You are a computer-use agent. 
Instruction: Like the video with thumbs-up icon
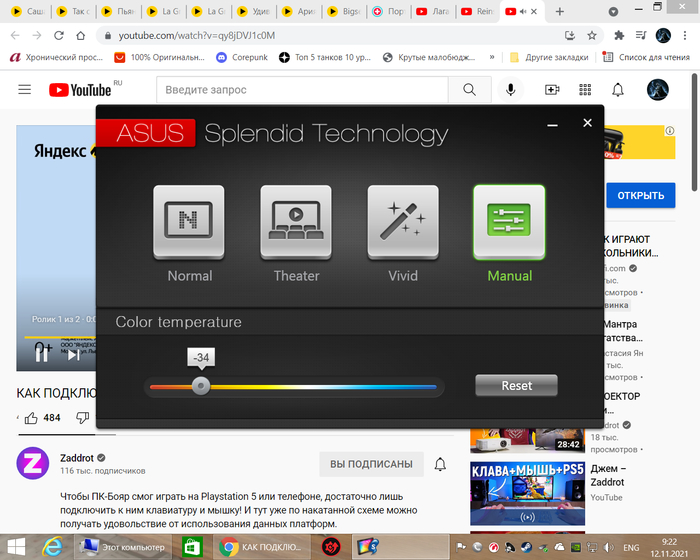tap(31, 418)
